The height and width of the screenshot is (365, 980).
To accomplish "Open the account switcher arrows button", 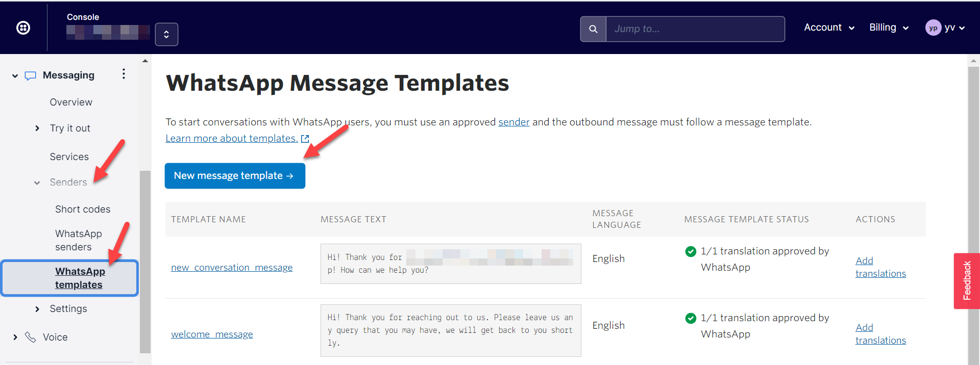I will tap(166, 34).
